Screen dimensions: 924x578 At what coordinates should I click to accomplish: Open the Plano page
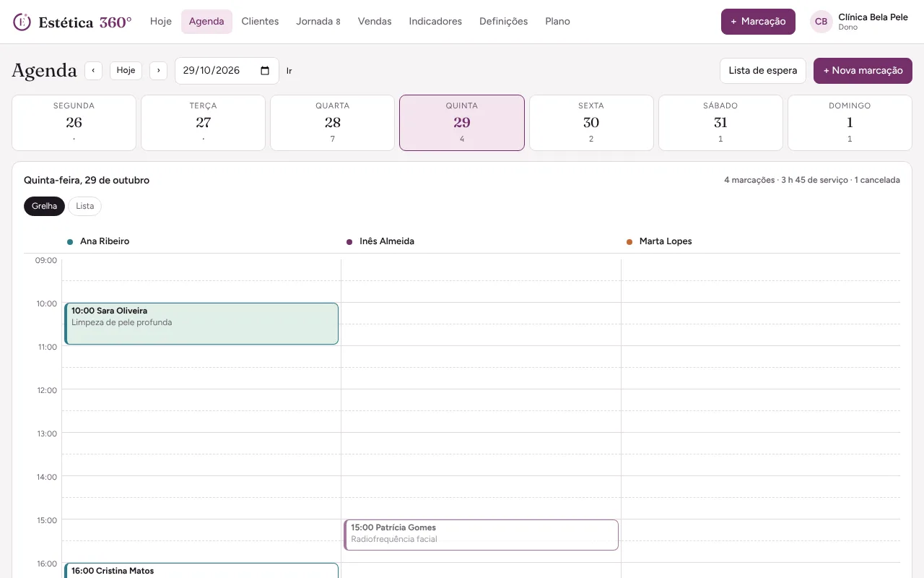pyautogui.click(x=557, y=22)
